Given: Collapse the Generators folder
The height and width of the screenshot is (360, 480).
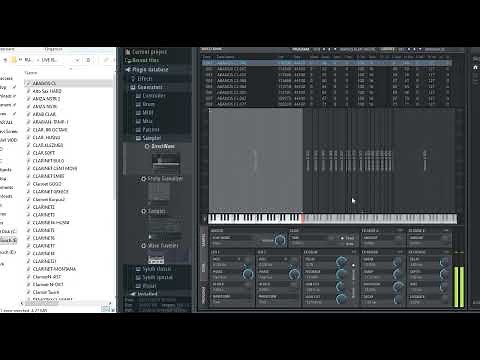Looking at the screenshot, I should click(149, 87).
